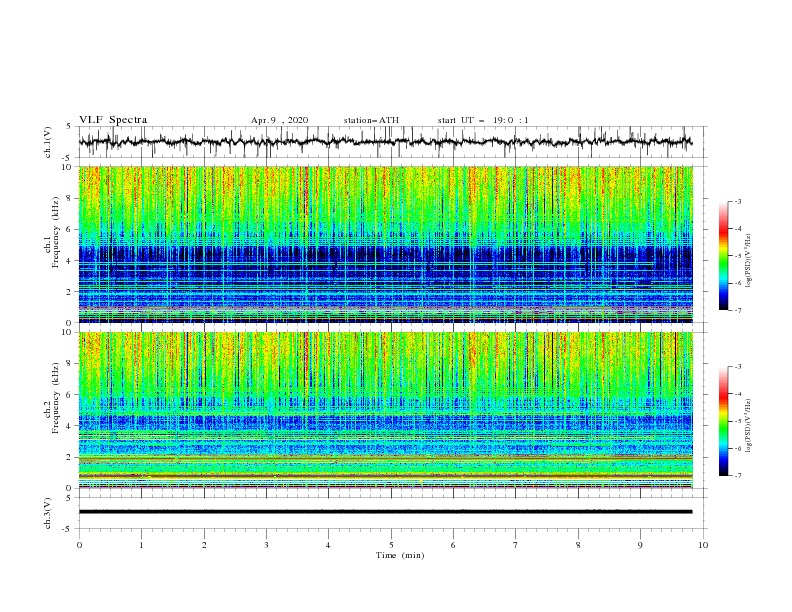The image size is (792, 612).
Task: Click the time axis tick label "2"
Action: [x=204, y=545]
